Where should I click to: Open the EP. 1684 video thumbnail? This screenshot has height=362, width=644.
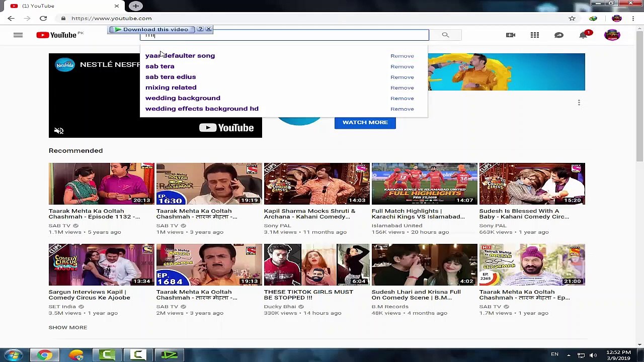[209, 264]
